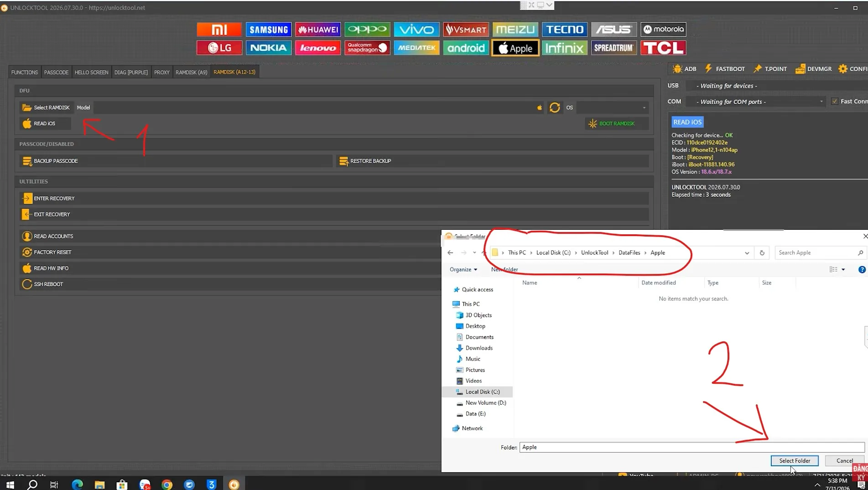868x490 pixels.
Task: Expand the view options dropdown
Action: click(843, 269)
